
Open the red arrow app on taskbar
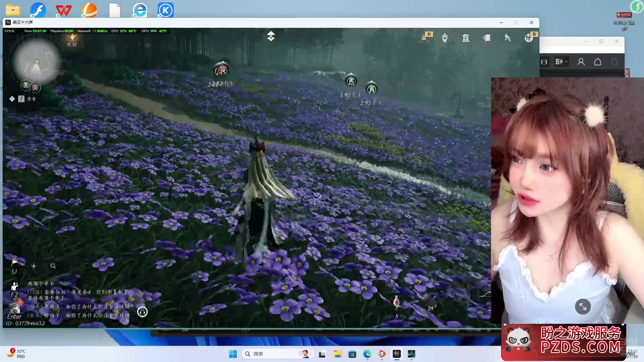(x=382, y=354)
